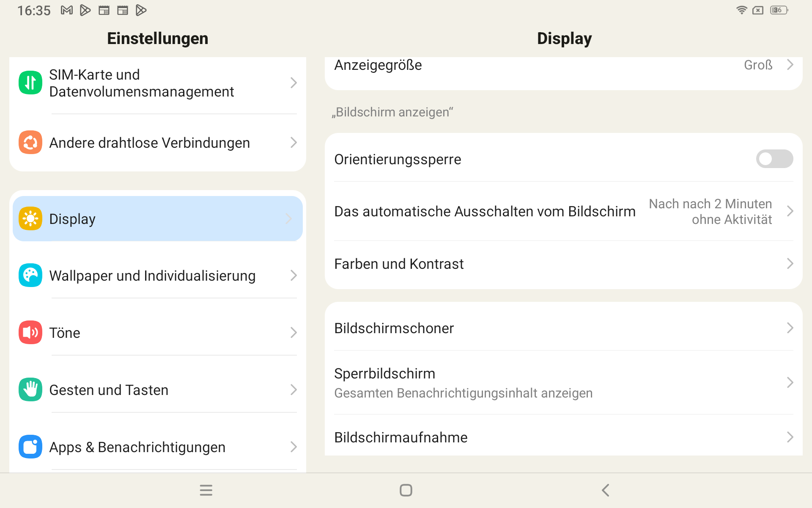
Task: Open Bildschirmaufnahme settings row
Action: pyautogui.click(x=562, y=437)
